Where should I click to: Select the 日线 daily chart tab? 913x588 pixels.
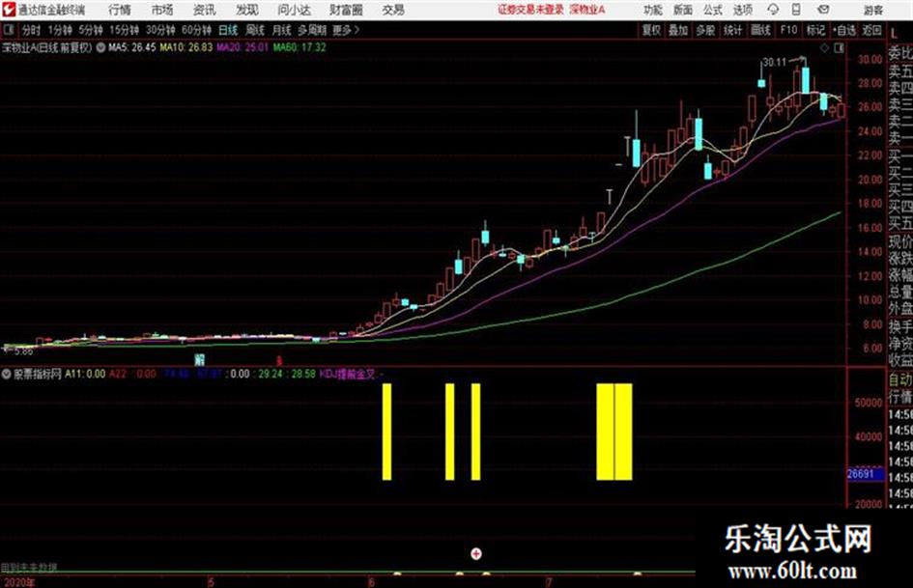pyautogui.click(x=228, y=30)
